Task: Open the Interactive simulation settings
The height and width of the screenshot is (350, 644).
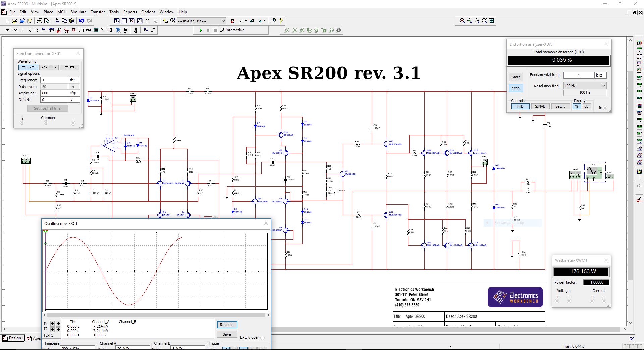Action: (232, 30)
